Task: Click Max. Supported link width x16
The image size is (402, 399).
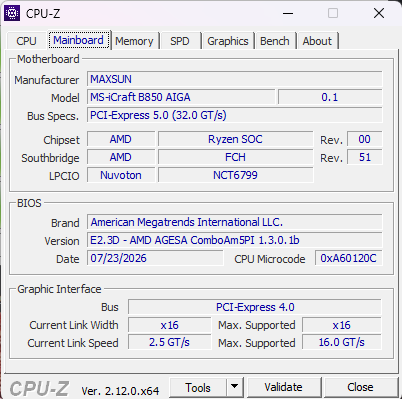Action: 342,325
